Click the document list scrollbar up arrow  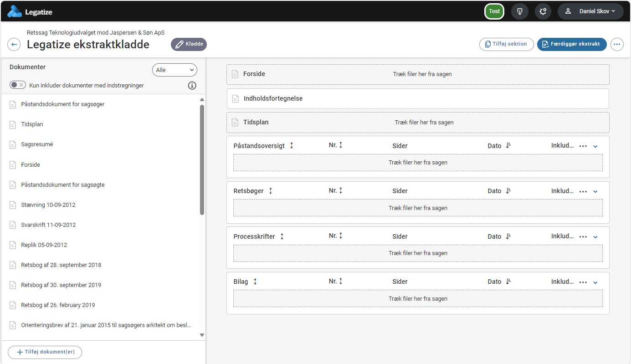(202, 99)
